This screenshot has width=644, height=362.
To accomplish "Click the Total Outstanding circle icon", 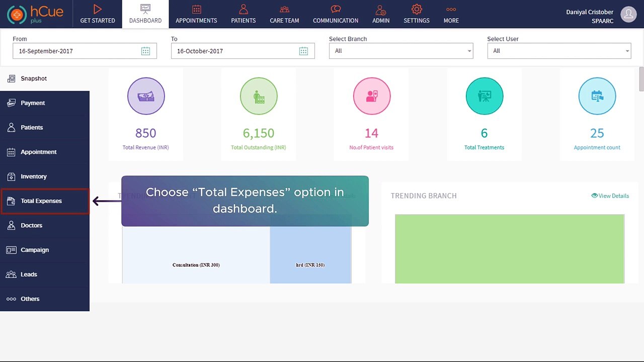I will [259, 96].
